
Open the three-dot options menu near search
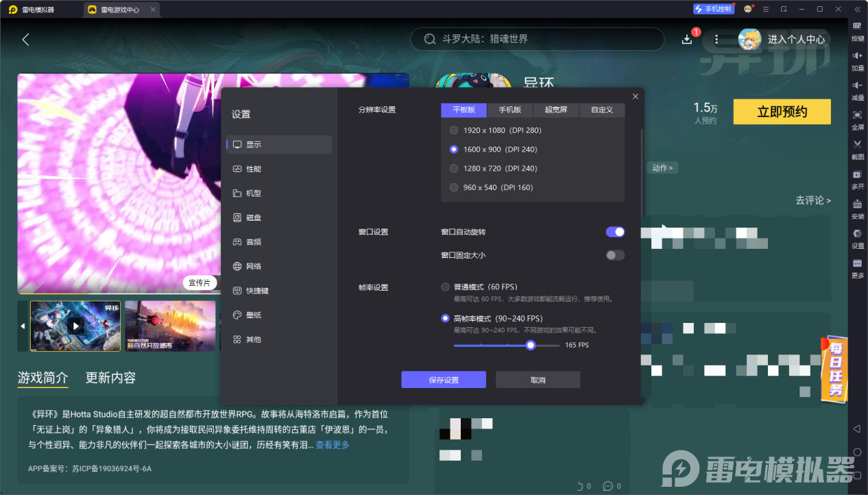(716, 39)
